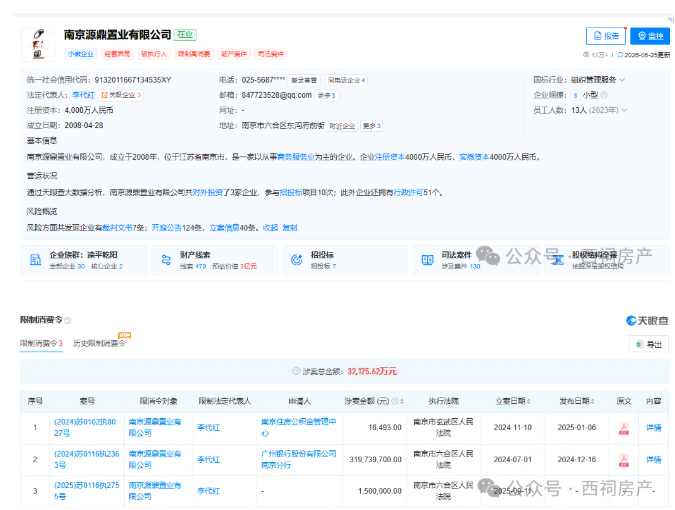
Task: Click the 天眼查 logo above the table
Action: (647, 320)
